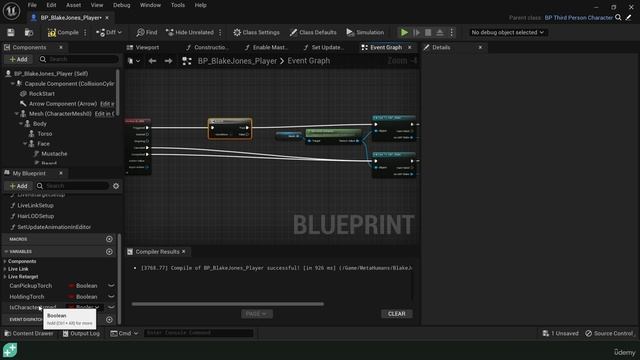
Task: Select Capsule Component in tree
Action: [x=69, y=83]
